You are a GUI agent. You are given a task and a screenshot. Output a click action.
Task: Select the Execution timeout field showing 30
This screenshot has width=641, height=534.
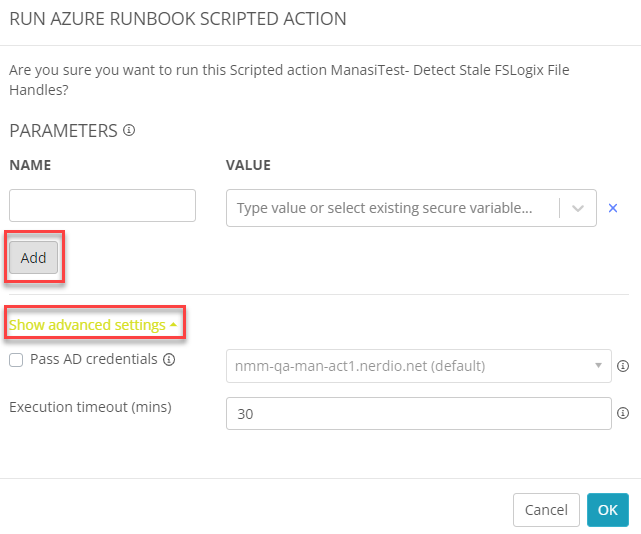(x=419, y=413)
